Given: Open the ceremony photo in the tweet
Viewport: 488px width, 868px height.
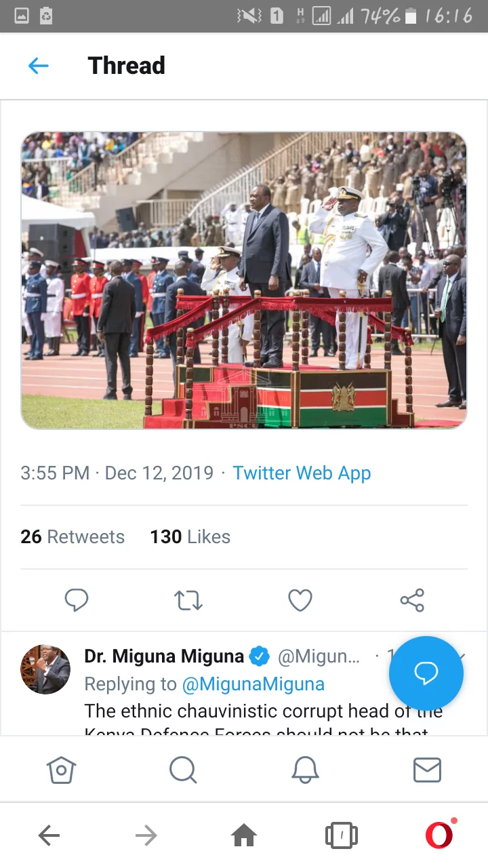Looking at the screenshot, I should (x=244, y=280).
